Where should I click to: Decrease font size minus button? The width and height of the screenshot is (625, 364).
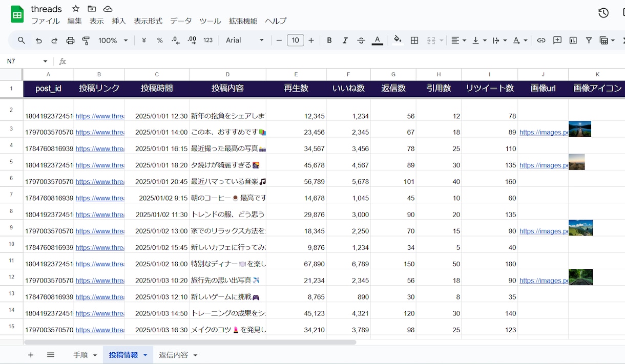(x=279, y=40)
